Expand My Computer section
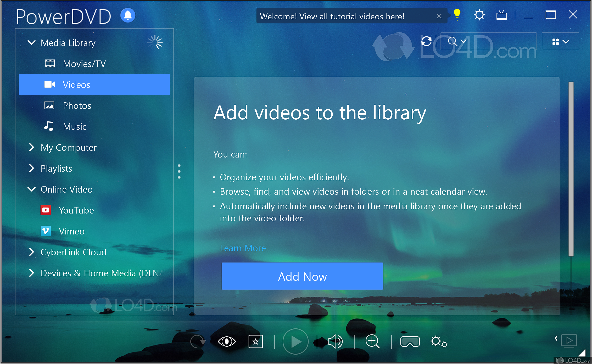Viewport: 592px width, 364px height. tap(32, 147)
